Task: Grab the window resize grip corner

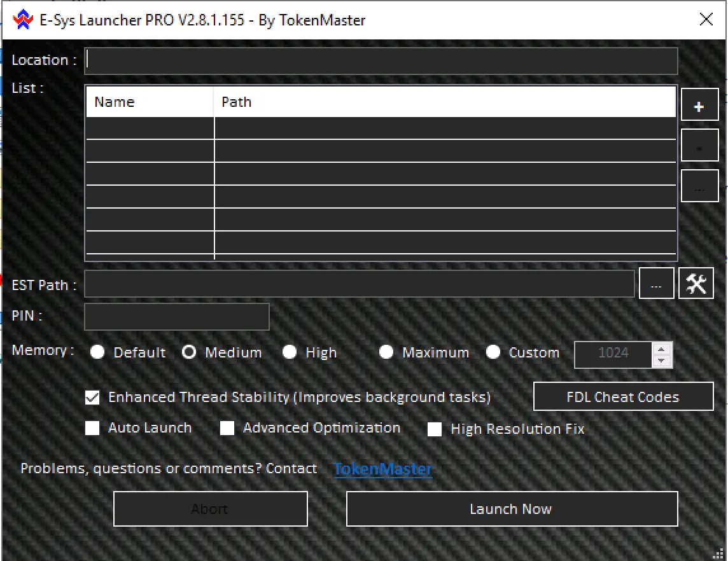Action: click(x=718, y=553)
